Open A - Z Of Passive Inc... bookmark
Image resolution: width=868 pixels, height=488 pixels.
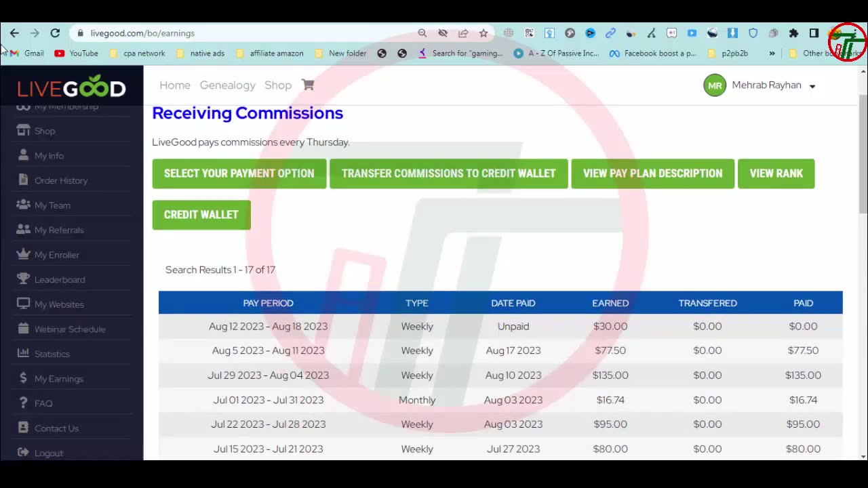point(556,54)
